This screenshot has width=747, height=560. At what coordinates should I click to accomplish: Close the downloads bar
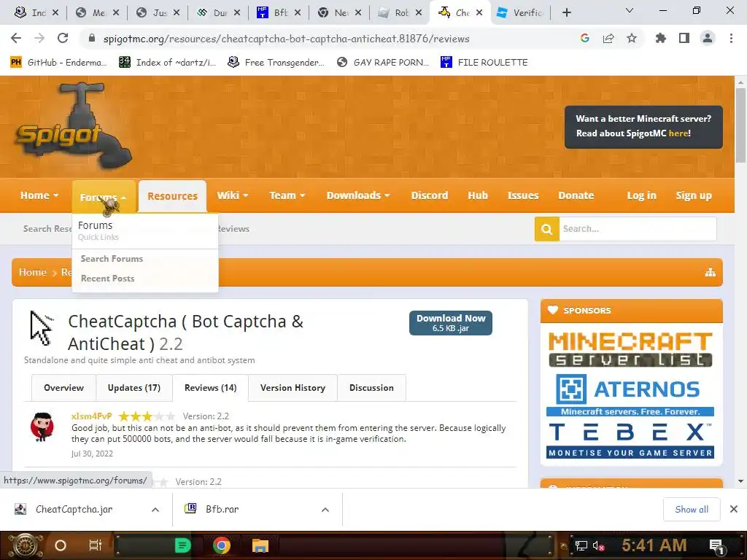pos(734,509)
